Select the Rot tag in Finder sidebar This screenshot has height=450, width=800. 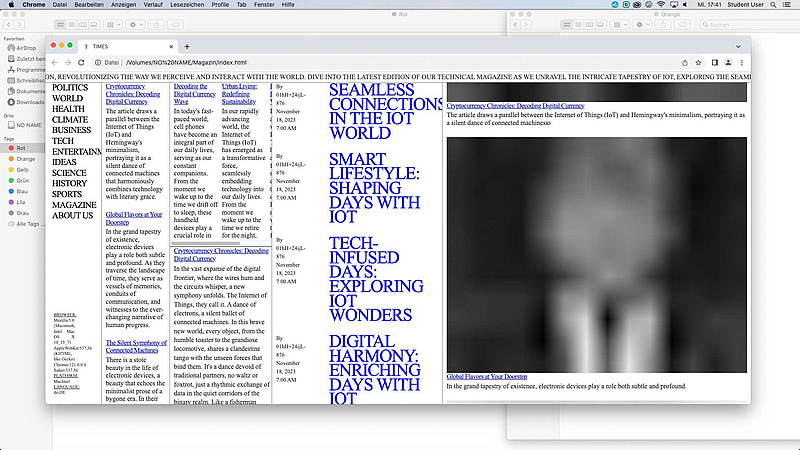point(22,148)
